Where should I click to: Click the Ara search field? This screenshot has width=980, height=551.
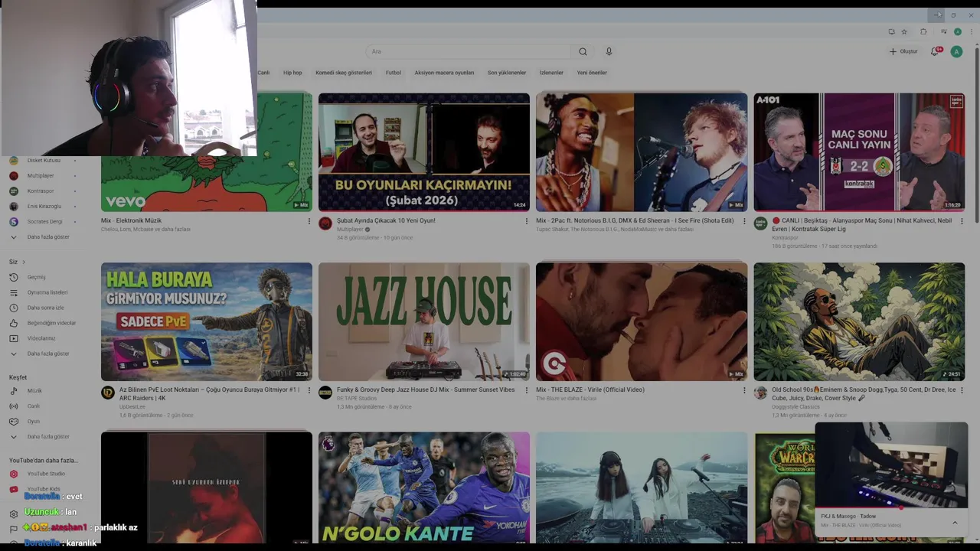[469, 51]
